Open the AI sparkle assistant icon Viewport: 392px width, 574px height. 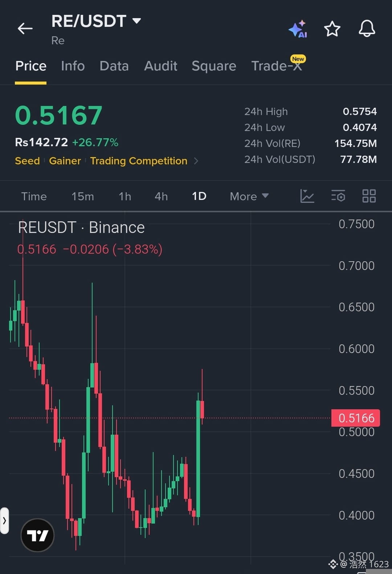(x=298, y=29)
